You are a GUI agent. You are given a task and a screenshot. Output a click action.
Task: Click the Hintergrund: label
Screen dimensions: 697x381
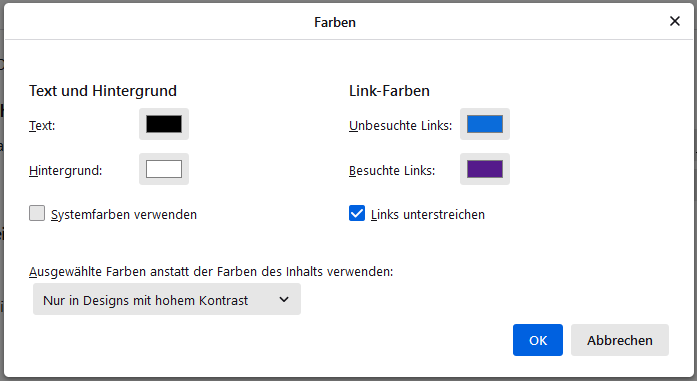pos(66,171)
